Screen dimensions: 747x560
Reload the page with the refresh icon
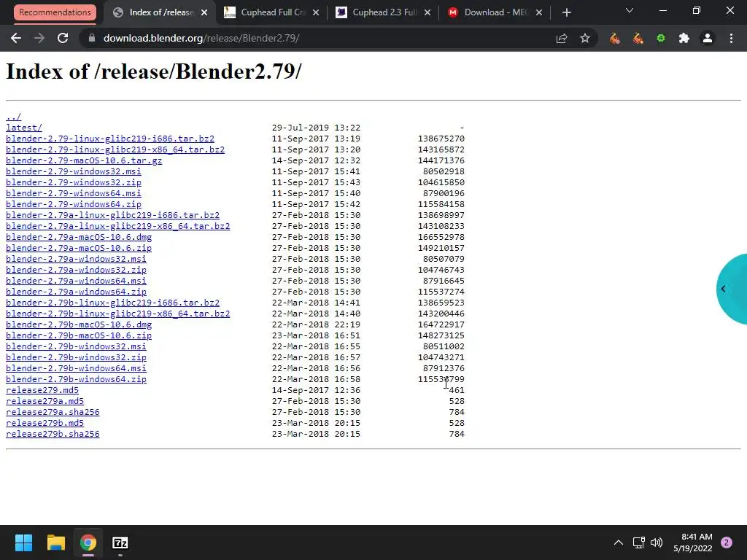click(63, 38)
